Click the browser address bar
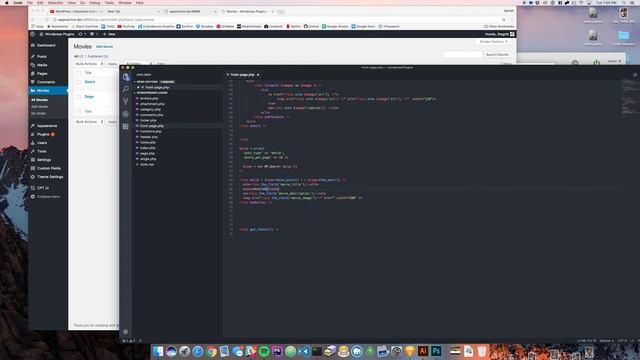The image size is (640, 360). coord(278,19)
